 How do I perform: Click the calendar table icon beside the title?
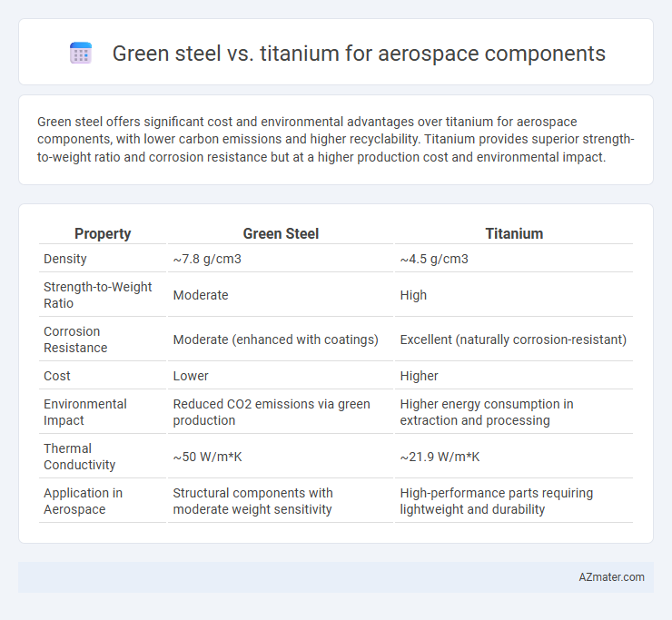point(81,54)
